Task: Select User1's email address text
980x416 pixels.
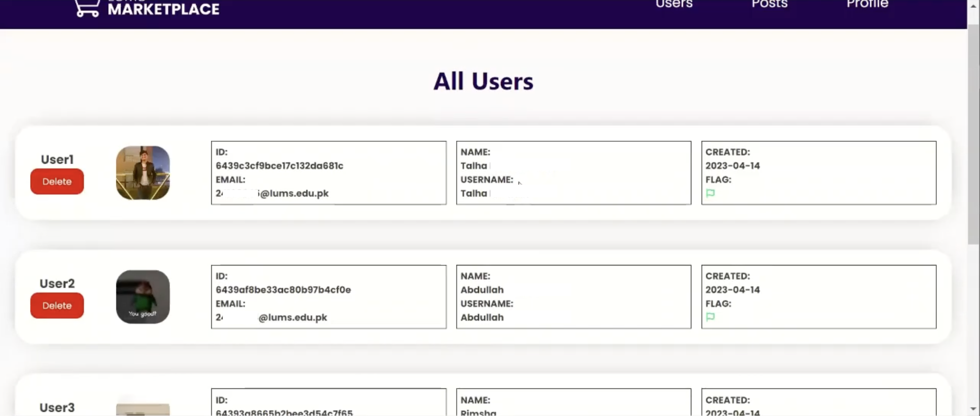Action: tap(272, 193)
